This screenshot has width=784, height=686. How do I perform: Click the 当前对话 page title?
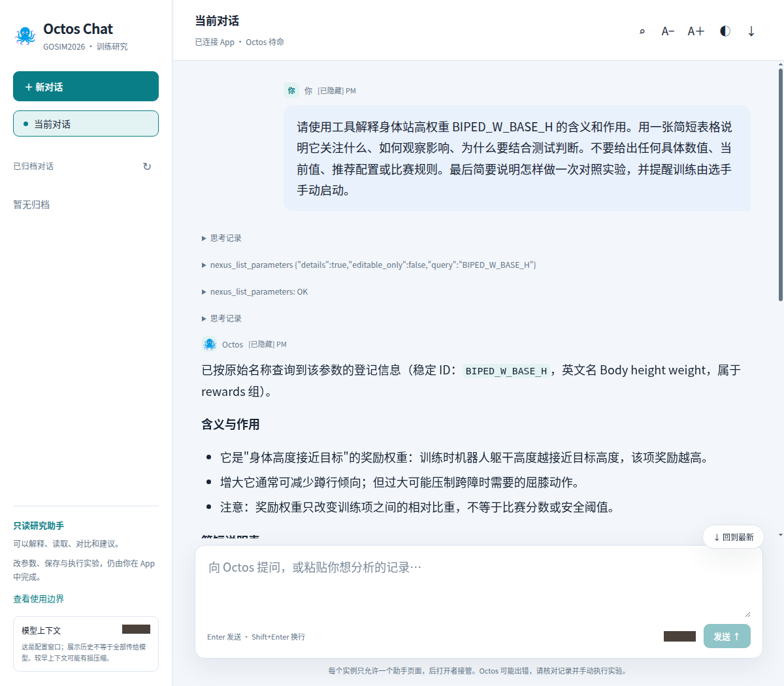[x=217, y=21]
